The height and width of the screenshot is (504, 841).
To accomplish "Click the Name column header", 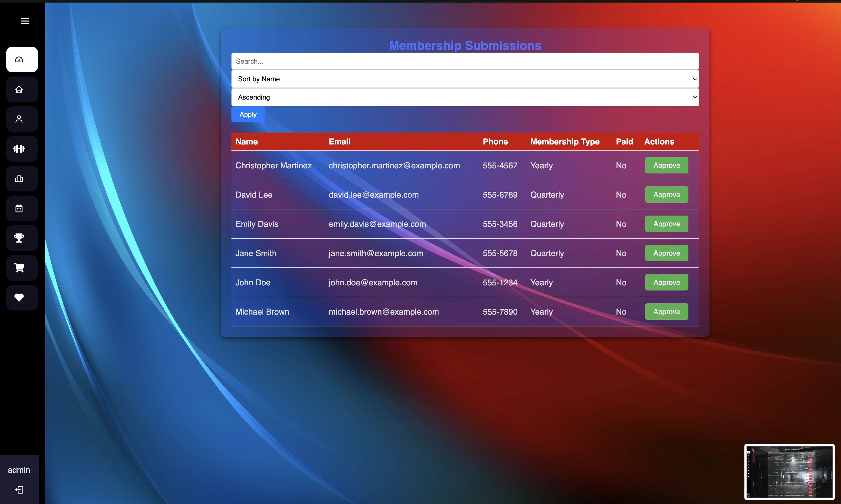I will coord(246,142).
